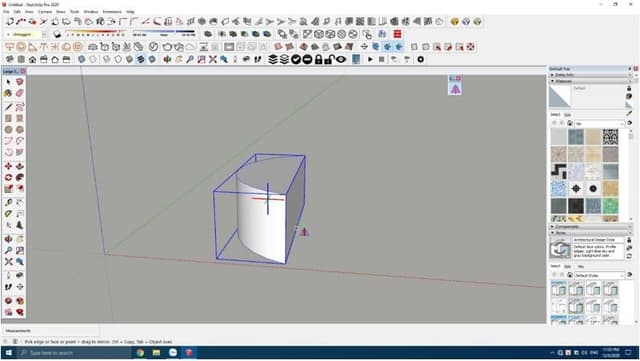Open File Explorer from the taskbar
The width and height of the screenshot is (640, 361).
pyautogui.click(x=156, y=352)
